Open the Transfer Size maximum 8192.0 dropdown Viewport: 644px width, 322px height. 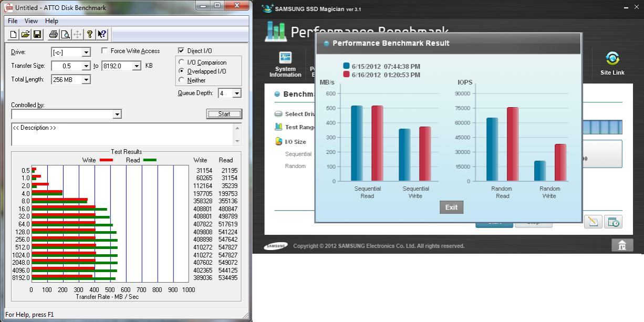click(x=137, y=66)
